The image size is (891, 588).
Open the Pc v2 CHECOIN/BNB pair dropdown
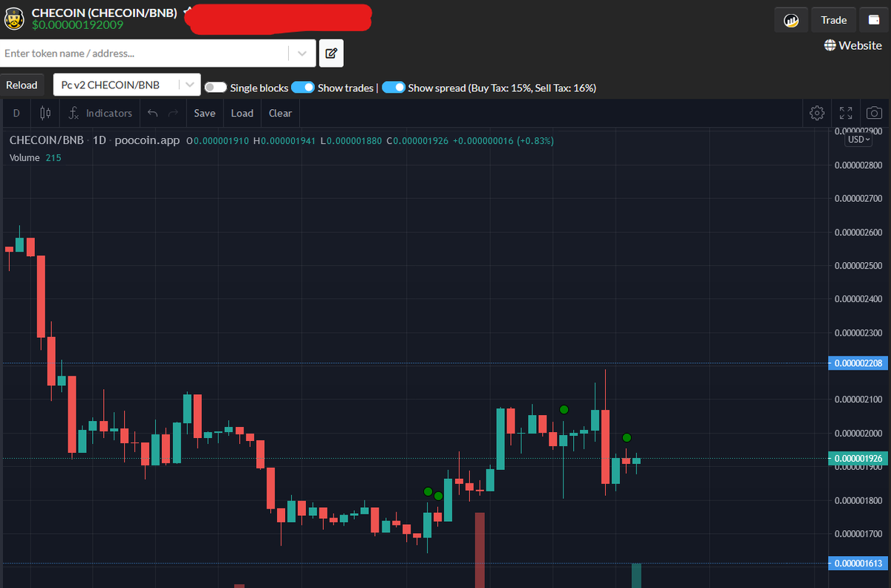(127, 85)
